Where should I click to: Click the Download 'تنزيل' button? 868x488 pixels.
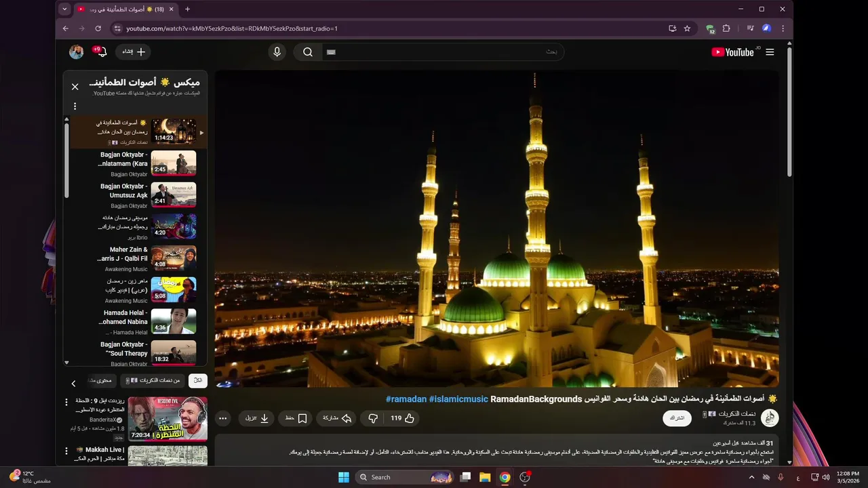(x=257, y=418)
